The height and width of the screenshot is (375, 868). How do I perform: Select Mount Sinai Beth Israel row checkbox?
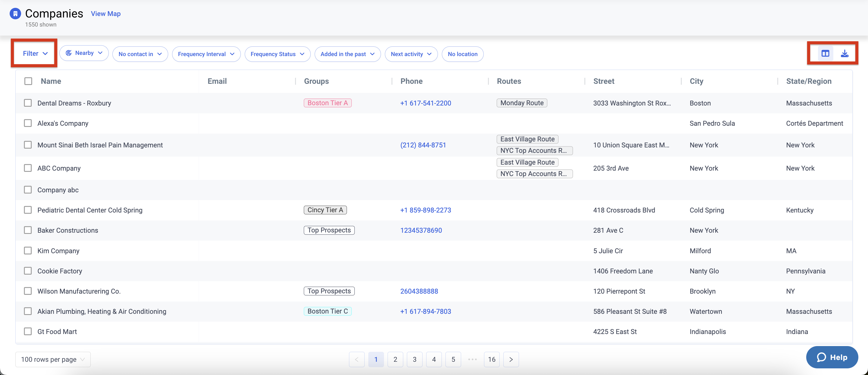[x=28, y=145]
